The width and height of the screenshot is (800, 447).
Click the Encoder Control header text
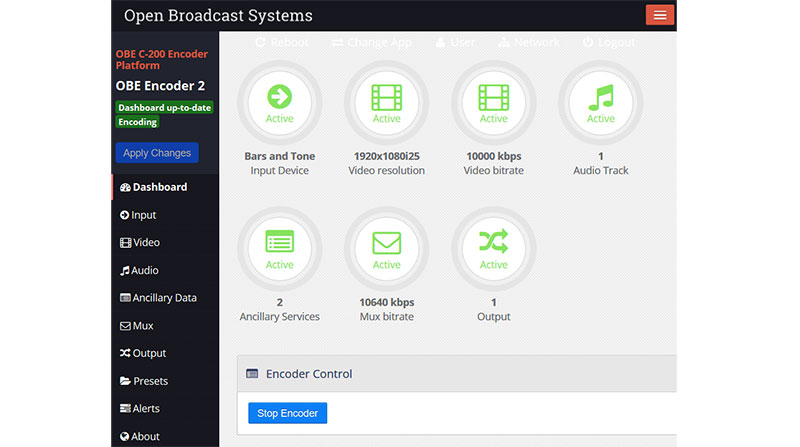tap(309, 374)
